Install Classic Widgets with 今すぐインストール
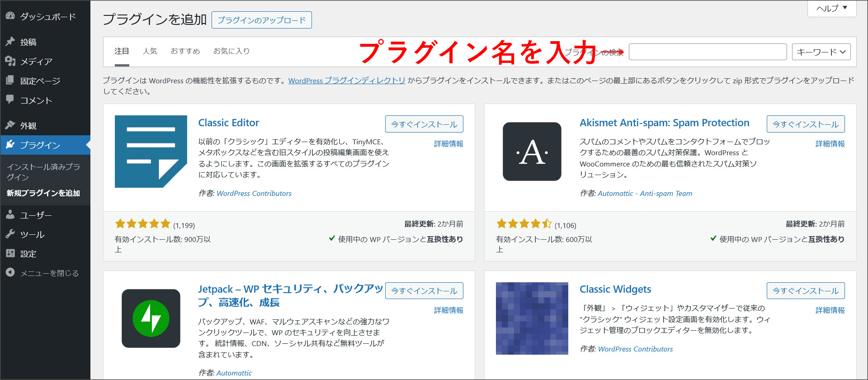Image resolution: width=868 pixels, height=380 pixels. coord(806,290)
